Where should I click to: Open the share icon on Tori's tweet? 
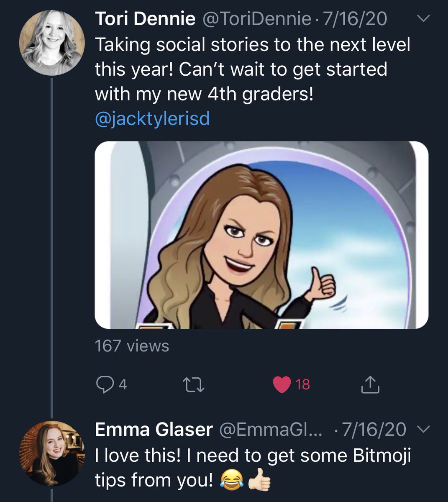[370, 384]
